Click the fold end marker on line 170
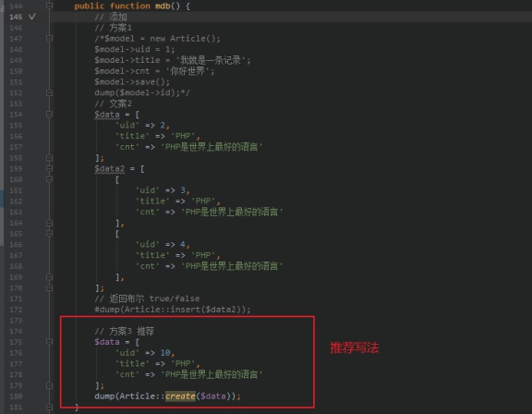This screenshot has width=532, height=414. (49, 288)
